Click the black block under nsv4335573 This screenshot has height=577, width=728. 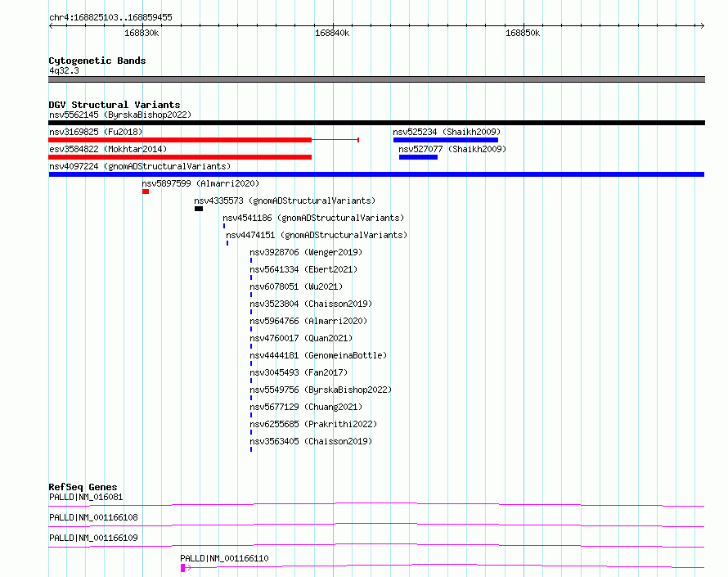[x=199, y=209]
